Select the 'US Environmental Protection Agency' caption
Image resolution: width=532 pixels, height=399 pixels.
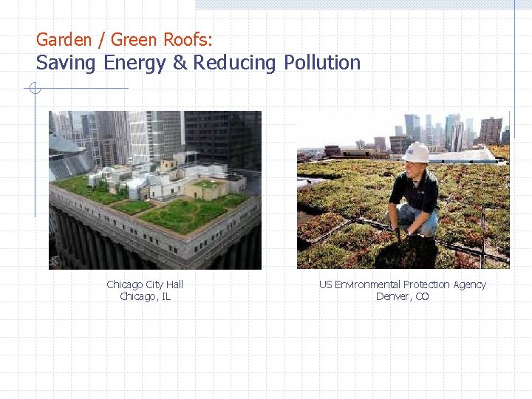click(403, 284)
